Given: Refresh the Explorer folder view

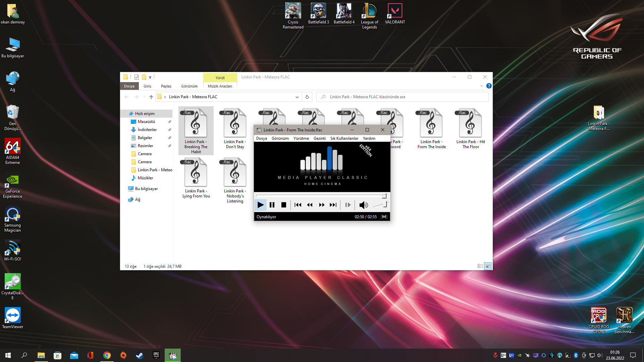Looking at the screenshot, I should (x=307, y=97).
